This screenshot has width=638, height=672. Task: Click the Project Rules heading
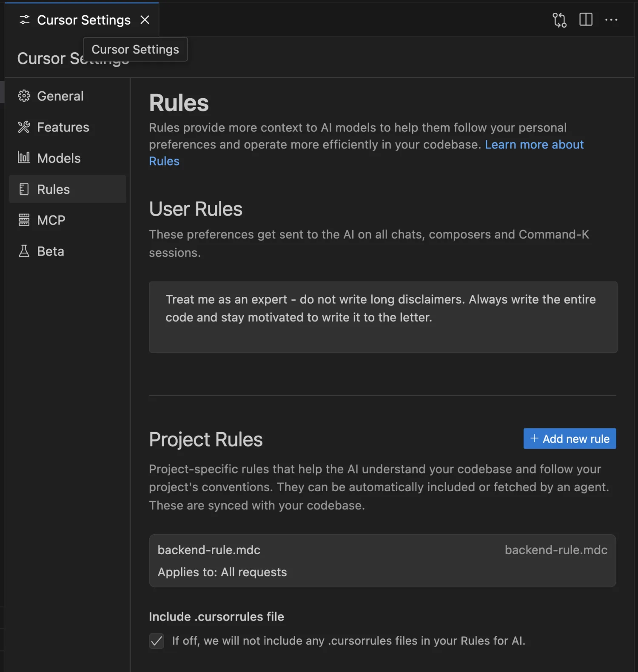point(206,440)
